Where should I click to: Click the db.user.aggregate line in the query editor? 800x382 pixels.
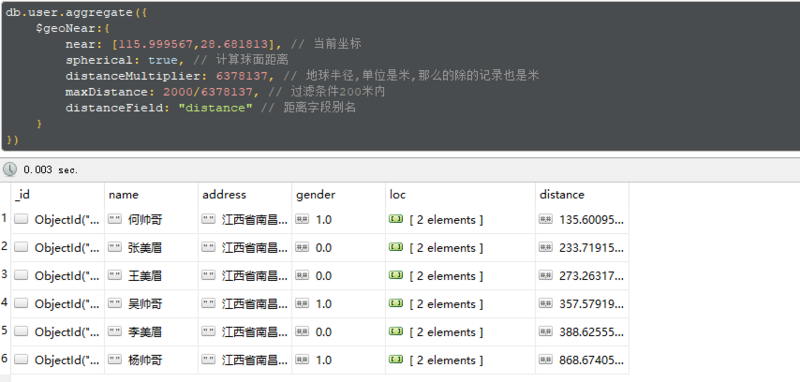pos(77,12)
